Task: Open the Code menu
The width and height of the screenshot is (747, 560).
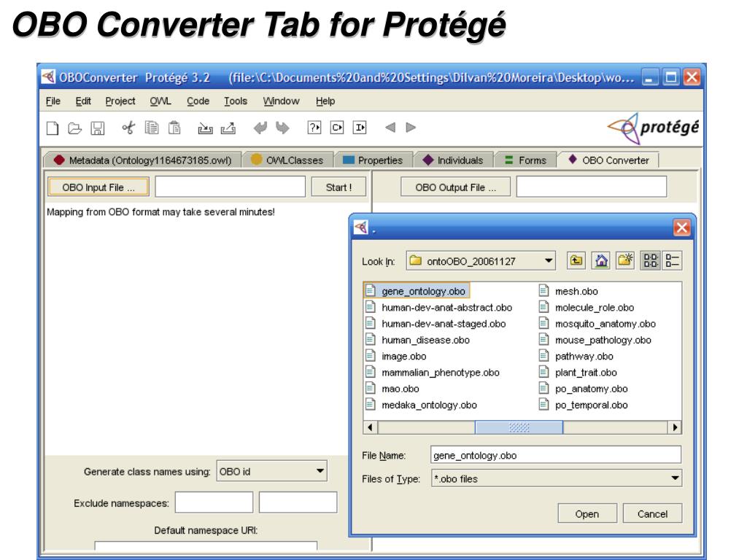Action: 198,101
